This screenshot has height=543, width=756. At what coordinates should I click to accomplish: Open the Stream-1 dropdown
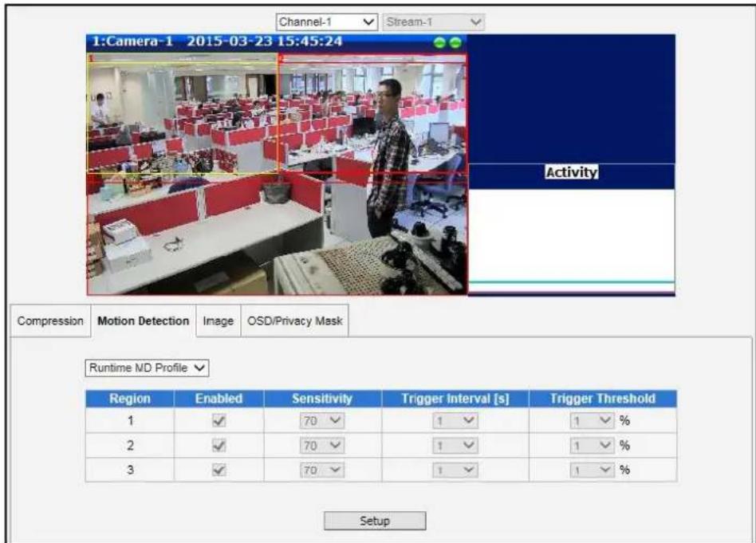point(434,22)
